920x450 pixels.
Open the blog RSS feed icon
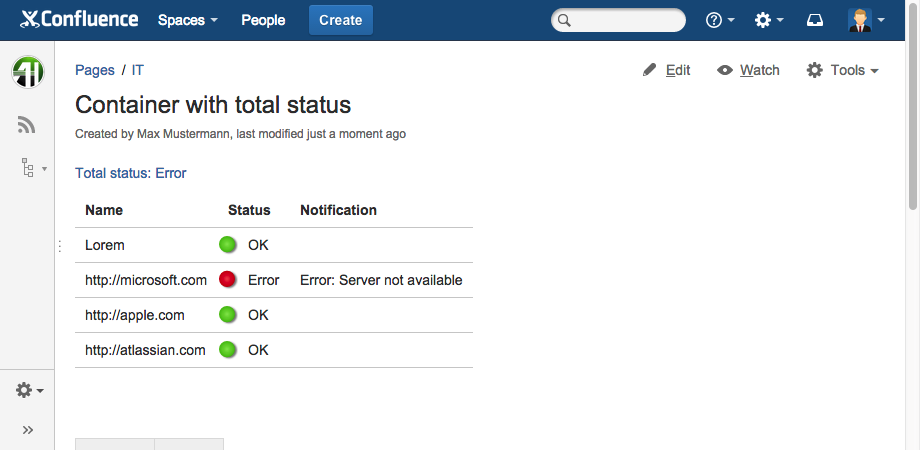tap(27, 125)
